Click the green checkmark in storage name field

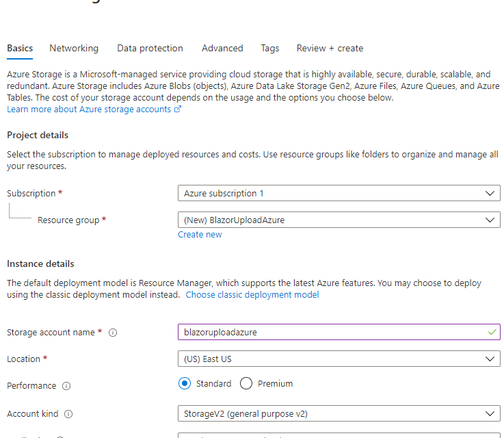492,332
